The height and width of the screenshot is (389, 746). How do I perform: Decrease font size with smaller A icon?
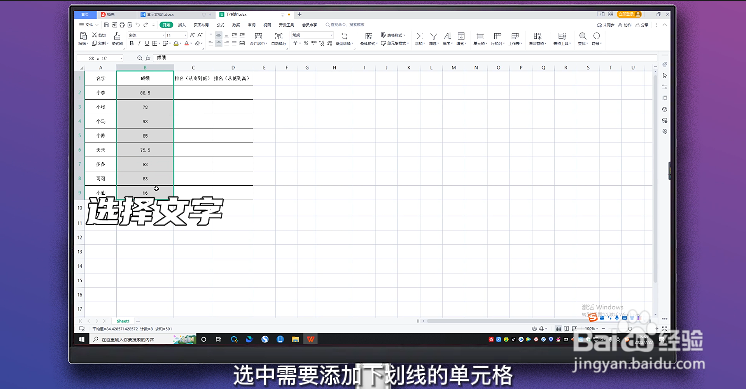(x=200, y=35)
